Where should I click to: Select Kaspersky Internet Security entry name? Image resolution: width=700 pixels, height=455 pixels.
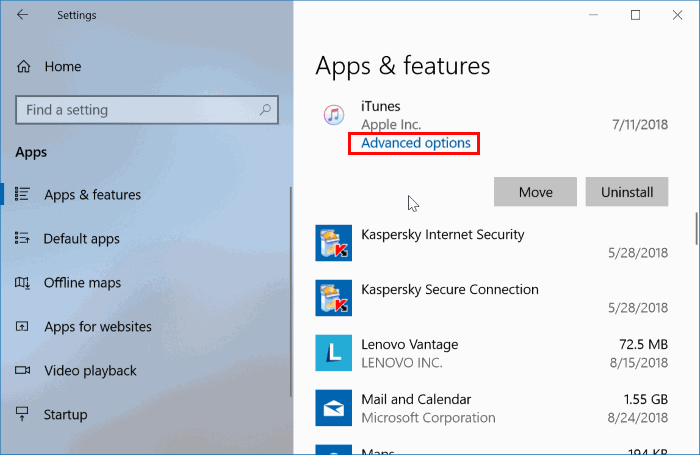(443, 234)
